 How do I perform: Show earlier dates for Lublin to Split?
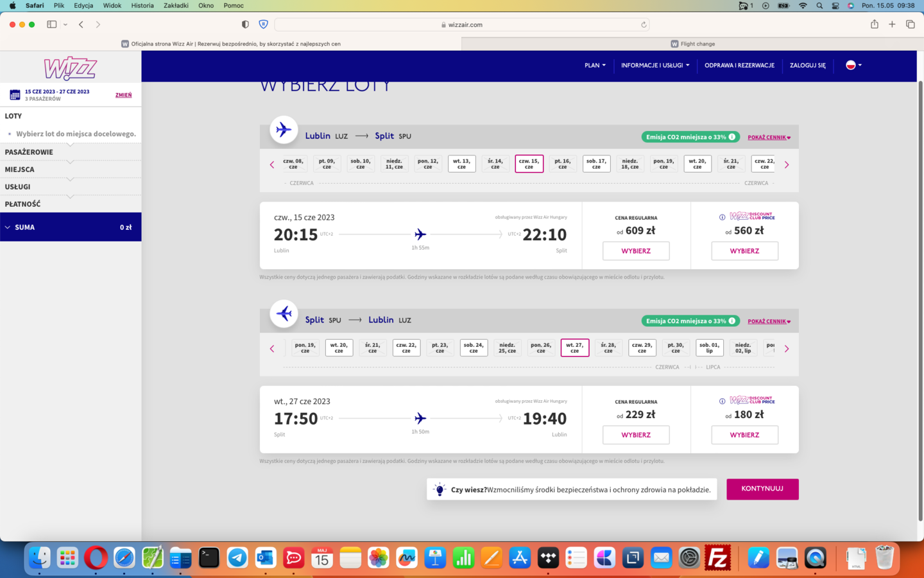[x=272, y=165]
